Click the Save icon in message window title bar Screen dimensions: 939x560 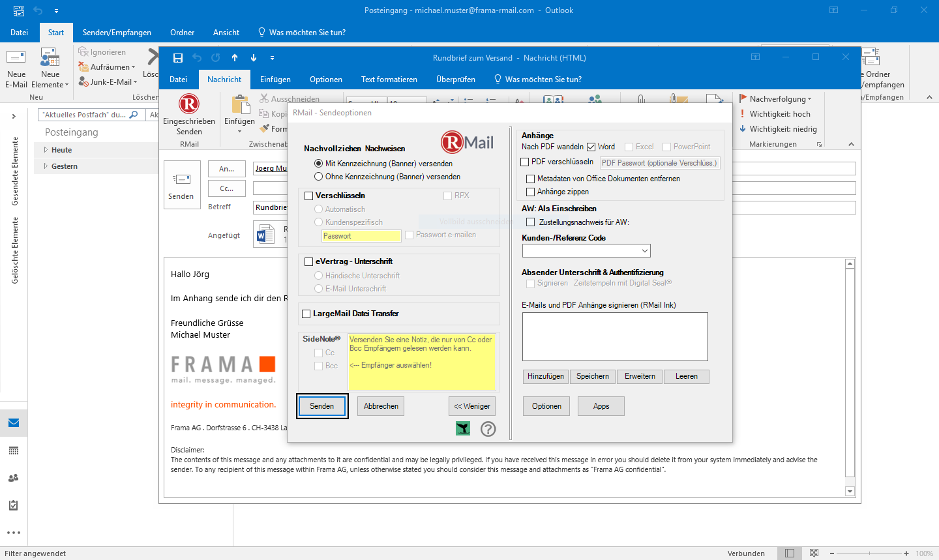pos(177,58)
